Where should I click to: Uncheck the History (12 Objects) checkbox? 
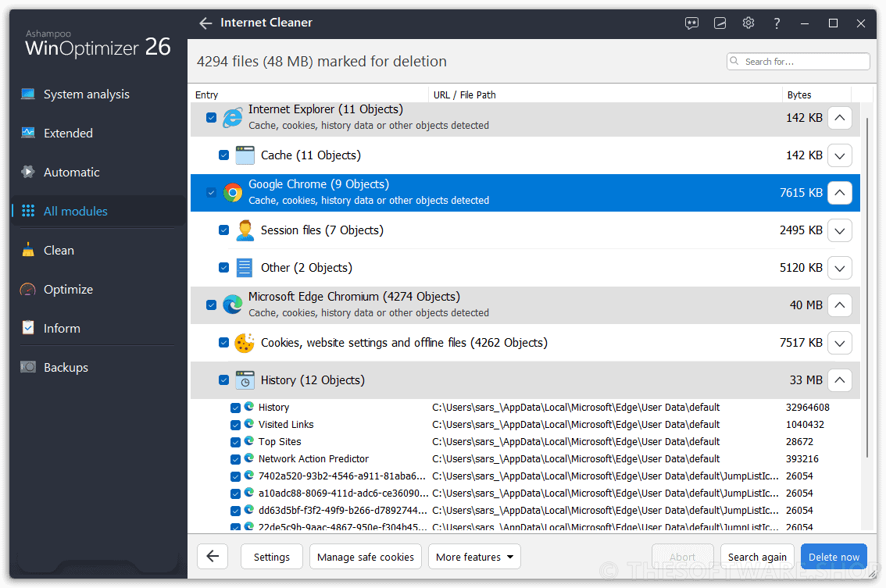click(223, 380)
